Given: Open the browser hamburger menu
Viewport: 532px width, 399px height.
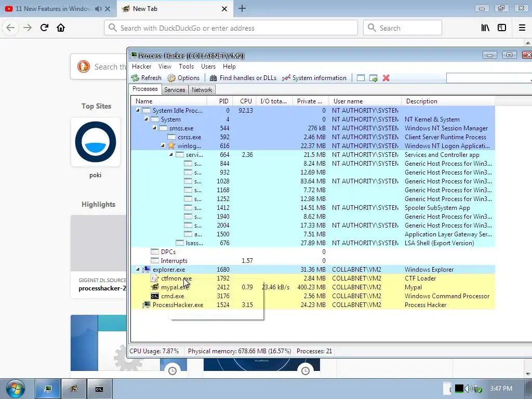Looking at the screenshot, I should 522,28.
